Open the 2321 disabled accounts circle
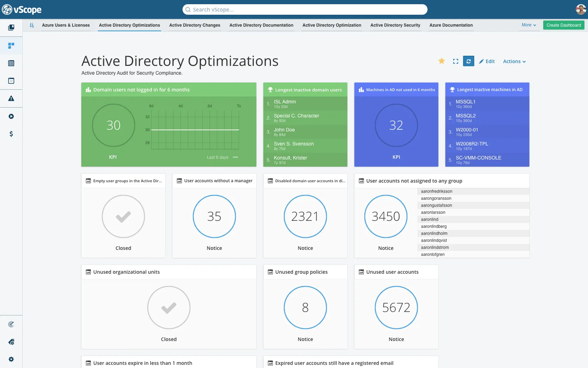 click(x=305, y=216)
